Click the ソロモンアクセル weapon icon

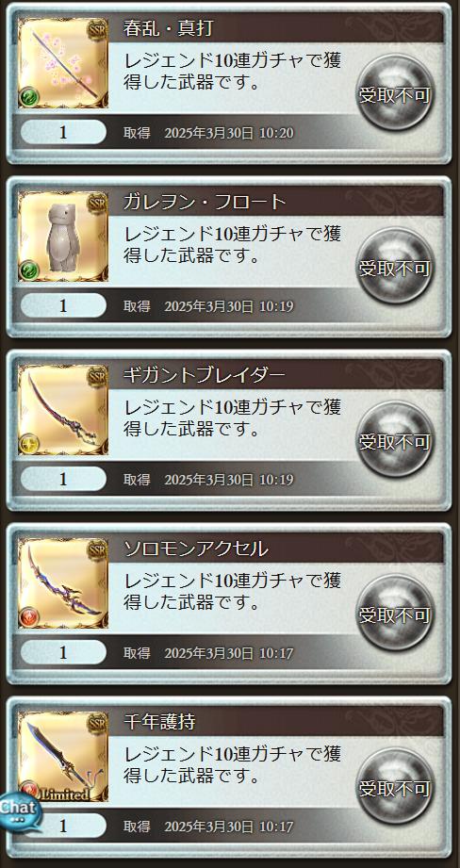63,583
